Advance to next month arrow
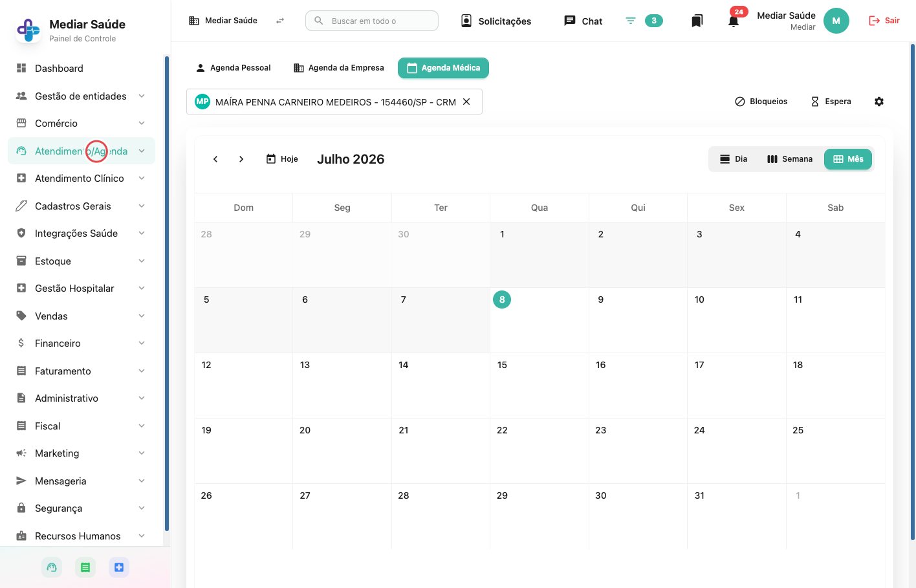Image resolution: width=916 pixels, height=588 pixels. (x=241, y=159)
